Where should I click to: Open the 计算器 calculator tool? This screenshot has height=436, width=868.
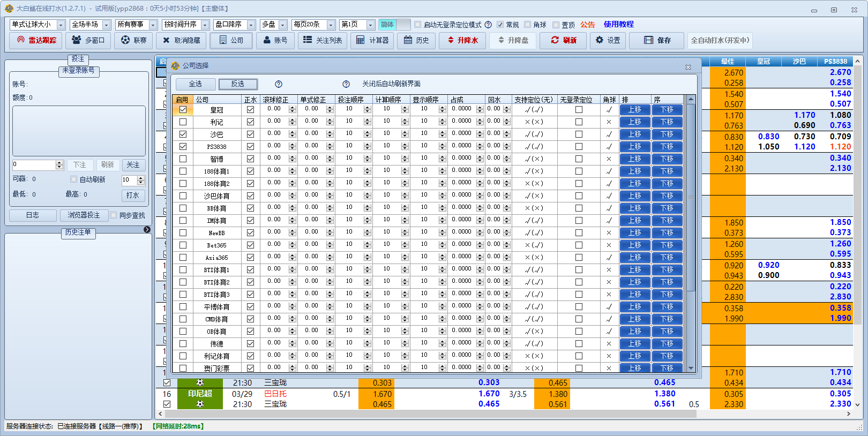372,40
